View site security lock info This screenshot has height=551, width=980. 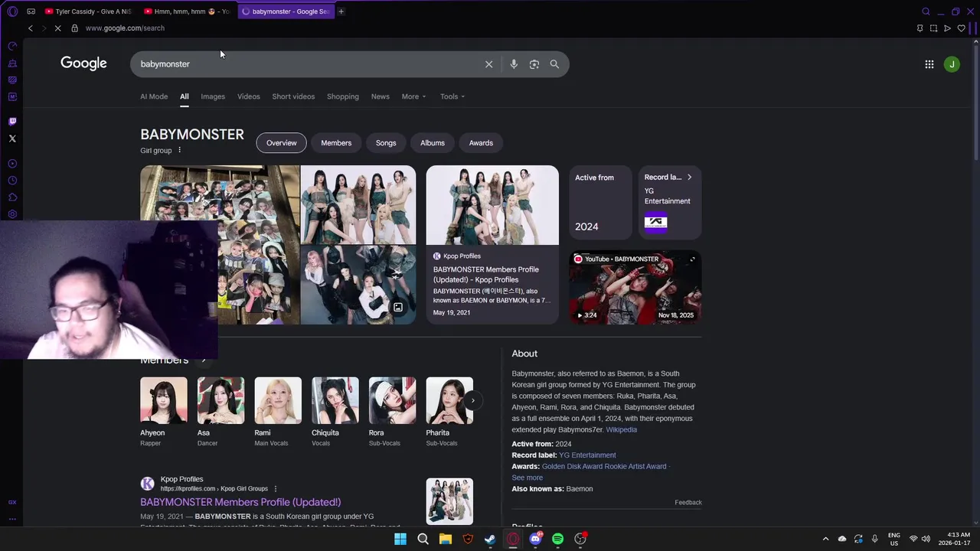pos(74,28)
